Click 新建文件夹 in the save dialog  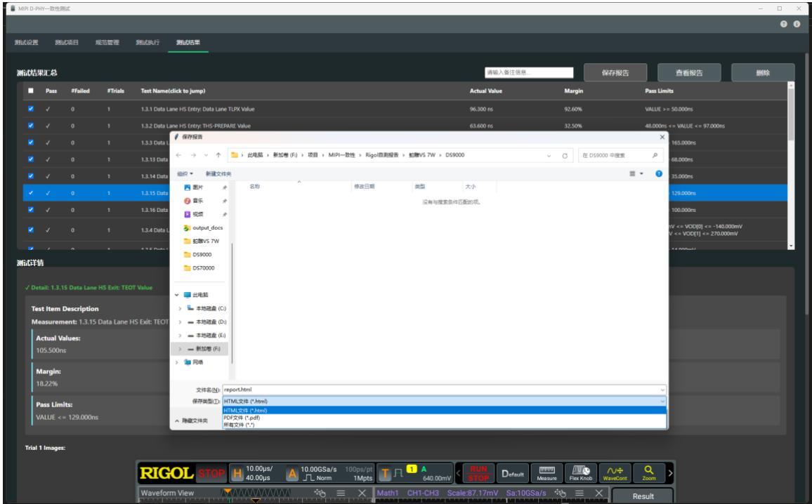[218, 174]
